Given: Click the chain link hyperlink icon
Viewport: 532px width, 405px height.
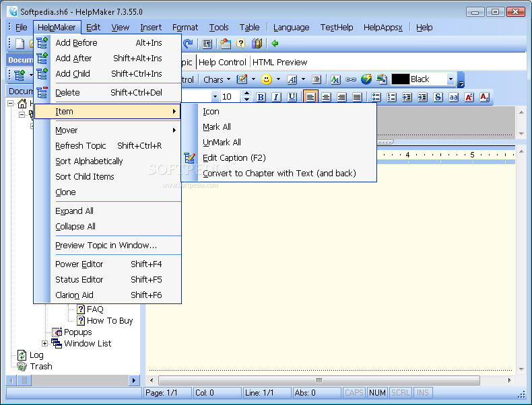Looking at the screenshot, I should coord(350,79).
